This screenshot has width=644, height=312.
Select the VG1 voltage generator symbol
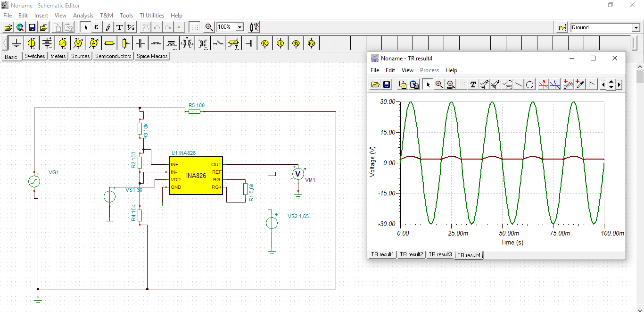point(34,181)
